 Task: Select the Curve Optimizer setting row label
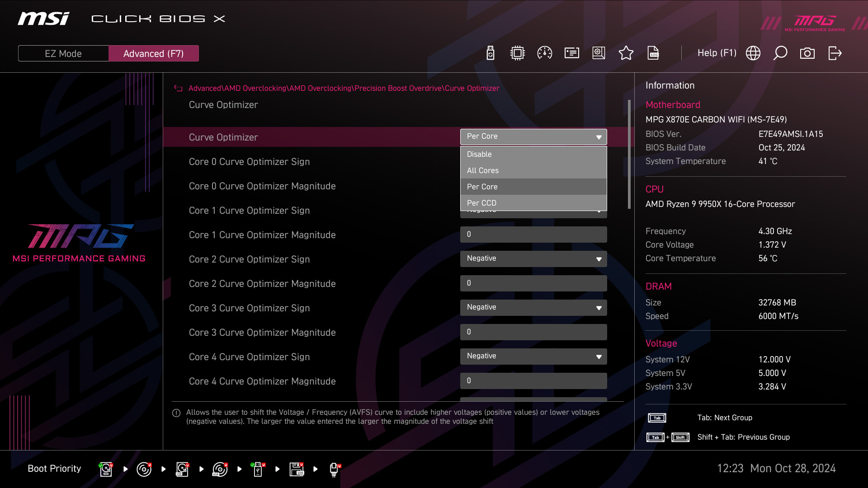coord(223,137)
